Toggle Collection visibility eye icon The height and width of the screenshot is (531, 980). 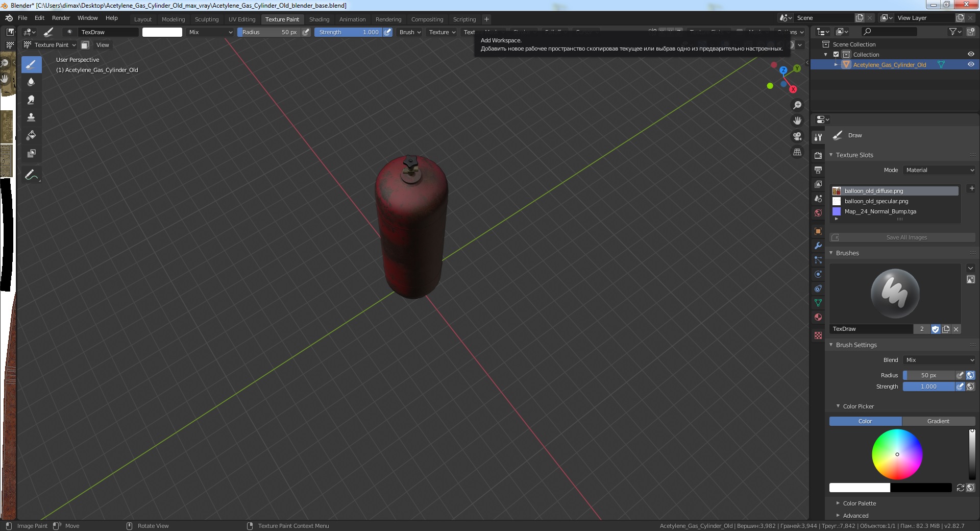(971, 54)
